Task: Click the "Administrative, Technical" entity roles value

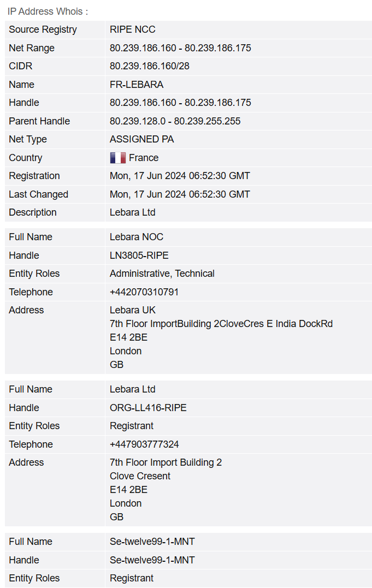Action: pos(162,274)
